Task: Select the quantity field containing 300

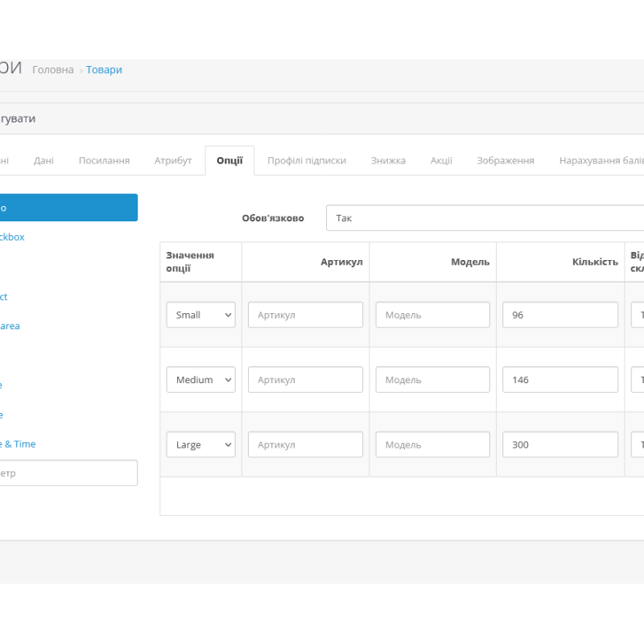Action: pyautogui.click(x=559, y=444)
